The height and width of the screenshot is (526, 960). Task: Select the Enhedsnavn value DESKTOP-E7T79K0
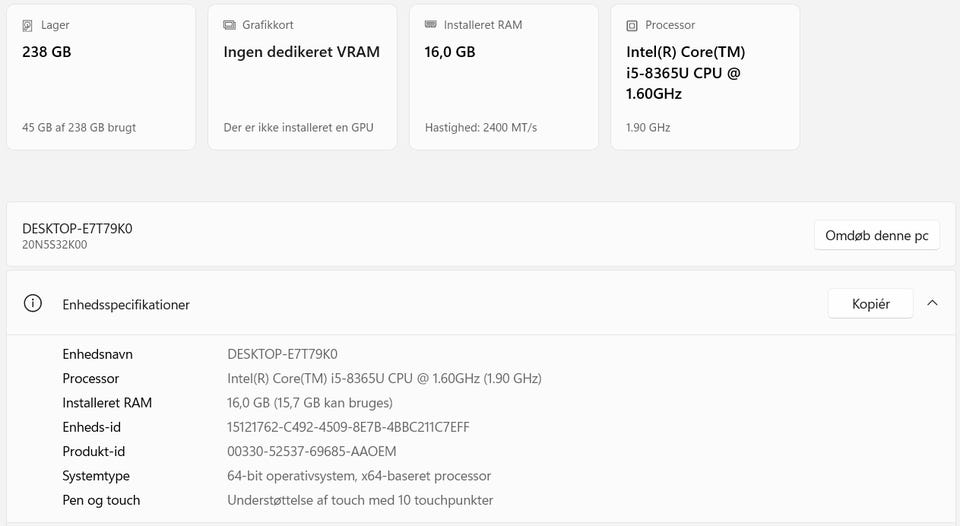tap(282, 354)
